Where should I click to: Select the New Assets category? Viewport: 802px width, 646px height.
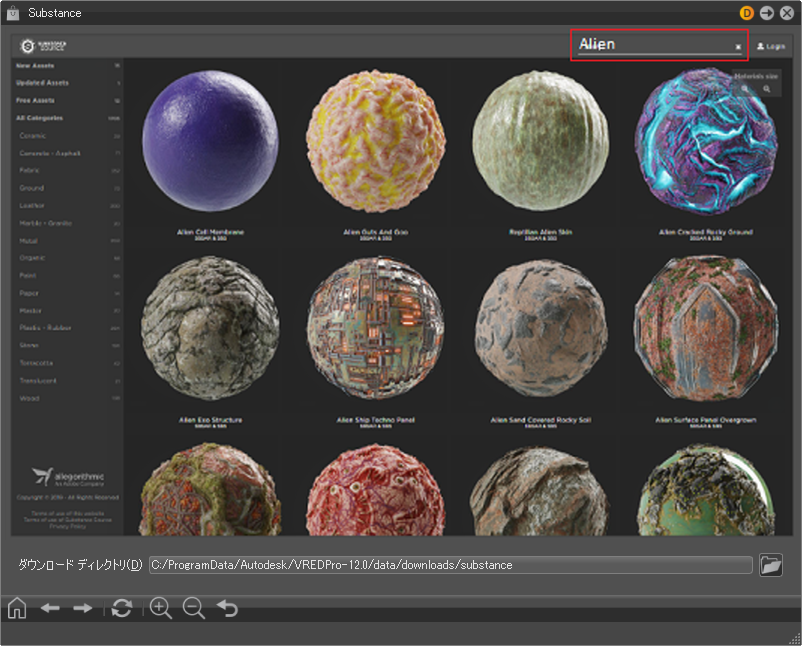click(36, 65)
